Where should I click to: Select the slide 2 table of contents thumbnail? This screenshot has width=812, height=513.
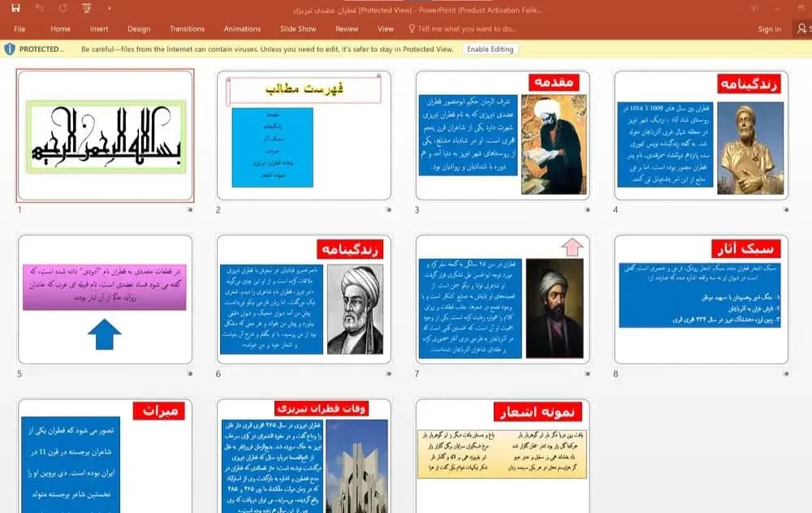pyautogui.click(x=304, y=136)
